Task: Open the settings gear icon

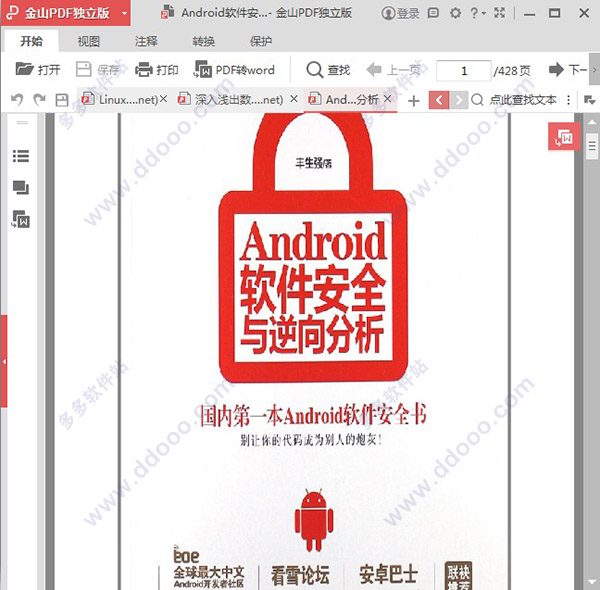Action: coord(455,13)
